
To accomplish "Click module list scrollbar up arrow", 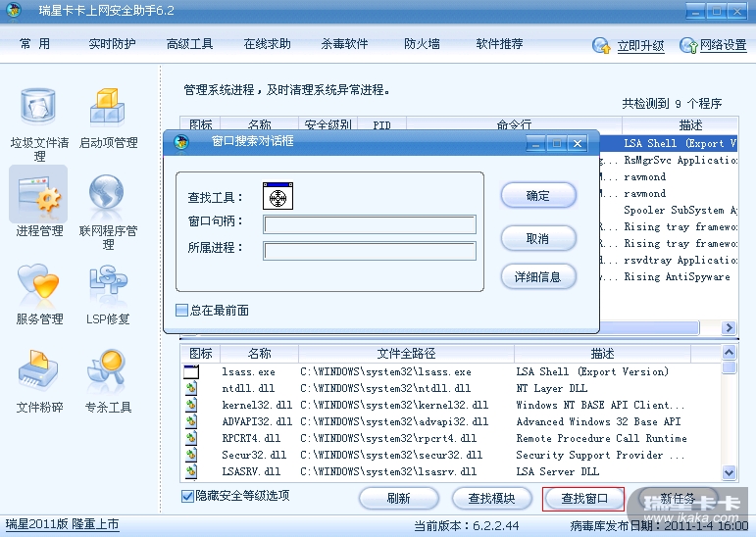I will click(x=729, y=353).
